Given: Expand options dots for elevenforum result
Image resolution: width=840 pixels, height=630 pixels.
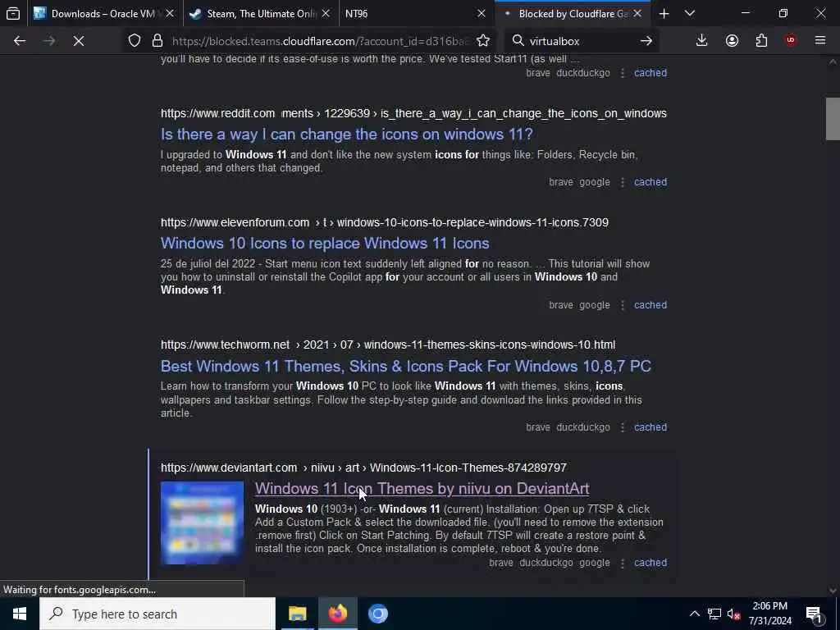Looking at the screenshot, I should [623, 305].
